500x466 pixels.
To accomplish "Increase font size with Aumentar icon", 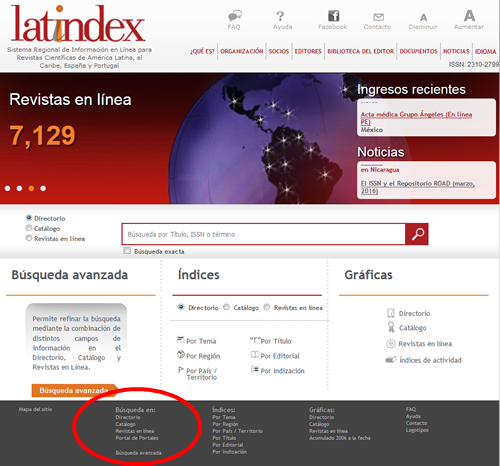I will click(x=469, y=16).
